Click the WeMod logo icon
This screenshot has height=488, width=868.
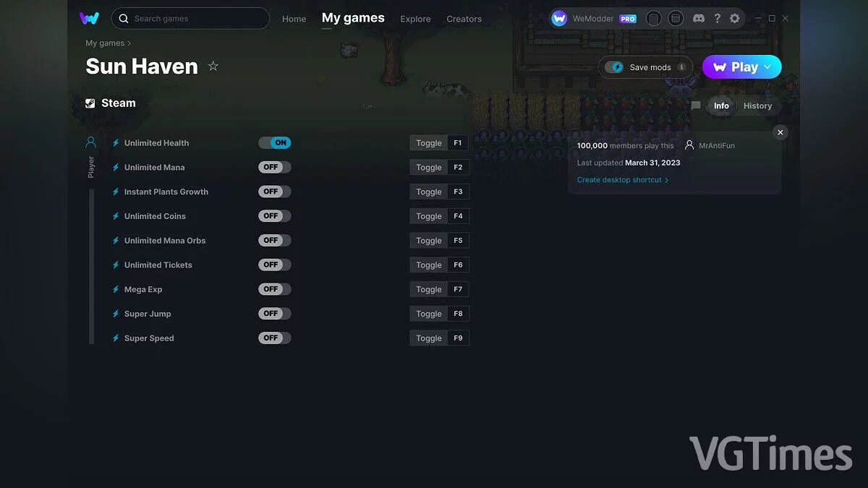pyautogui.click(x=89, y=18)
